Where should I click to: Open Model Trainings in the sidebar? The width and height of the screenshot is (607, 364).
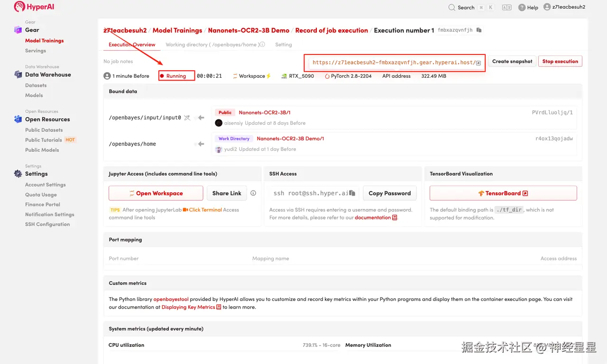[44, 41]
